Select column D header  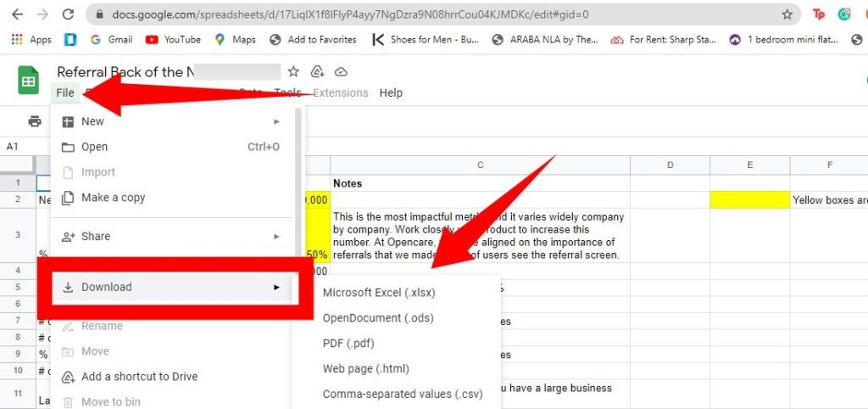[670, 165]
